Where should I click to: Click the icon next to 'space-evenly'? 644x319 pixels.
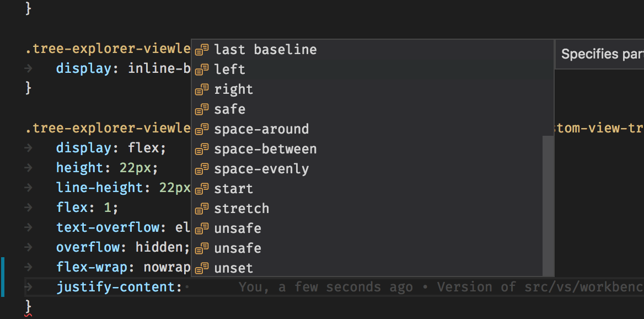[201, 169]
